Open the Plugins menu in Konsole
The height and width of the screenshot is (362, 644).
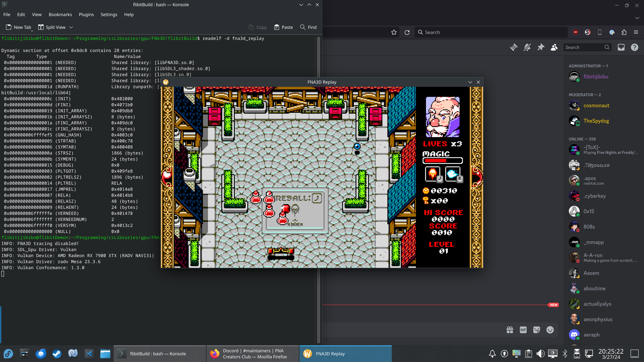pos(86,14)
